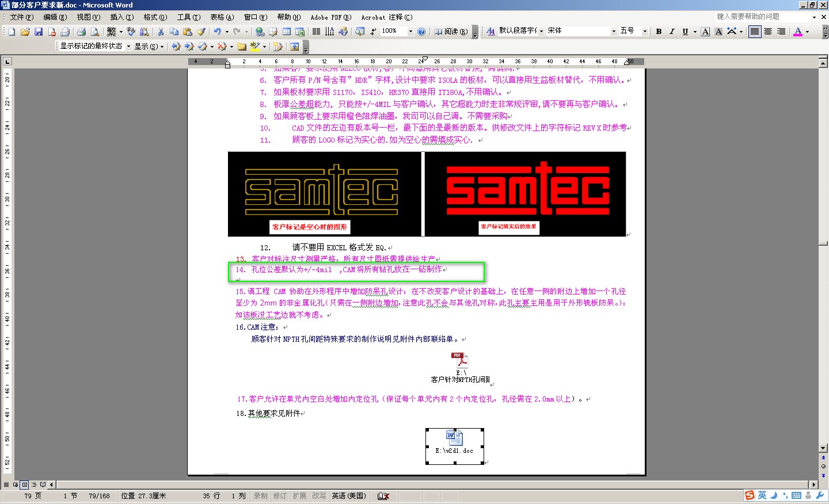Justify text alignment button
This screenshot has width=829, height=504.
pyautogui.click(x=755, y=31)
